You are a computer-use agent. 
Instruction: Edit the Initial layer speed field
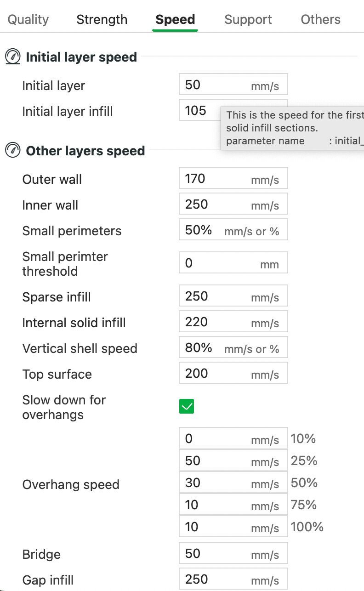[x=233, y=85]
